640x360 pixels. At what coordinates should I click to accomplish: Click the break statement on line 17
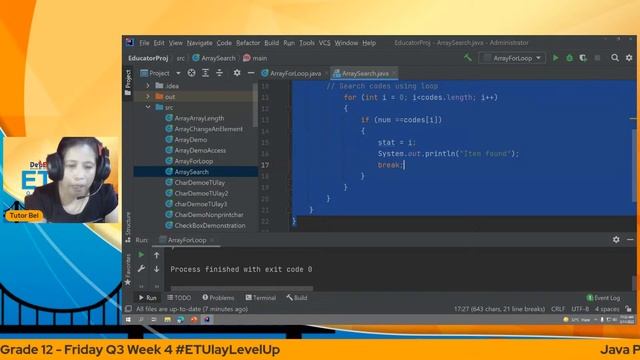pyautogui.click(x=390, y=165)
